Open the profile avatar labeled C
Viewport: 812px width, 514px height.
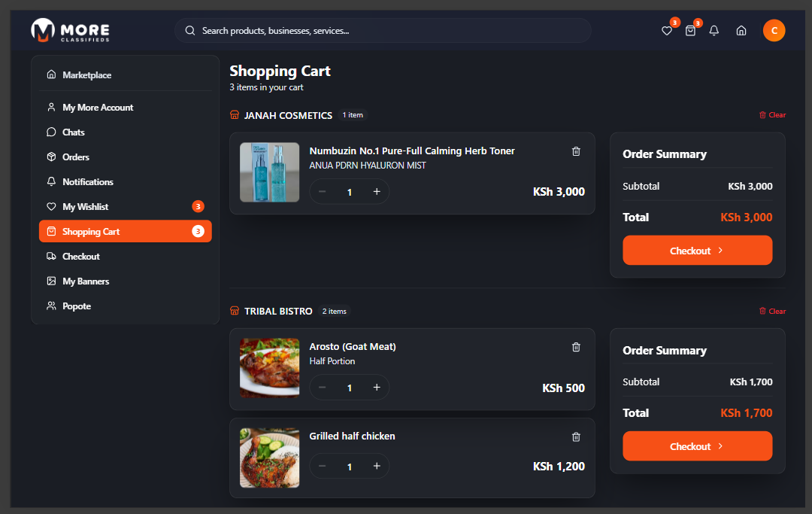774,31
